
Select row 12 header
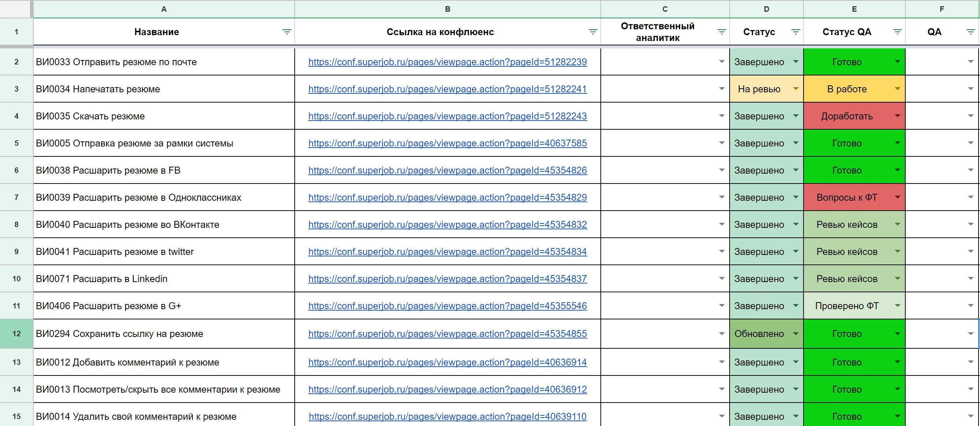(x=16, y=333)
